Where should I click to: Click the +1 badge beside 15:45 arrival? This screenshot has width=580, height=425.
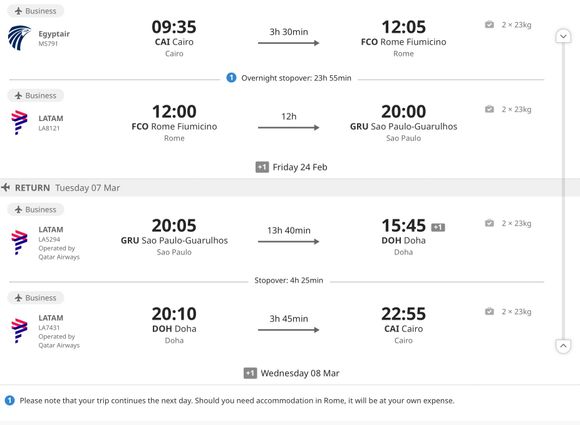(438, 227)
